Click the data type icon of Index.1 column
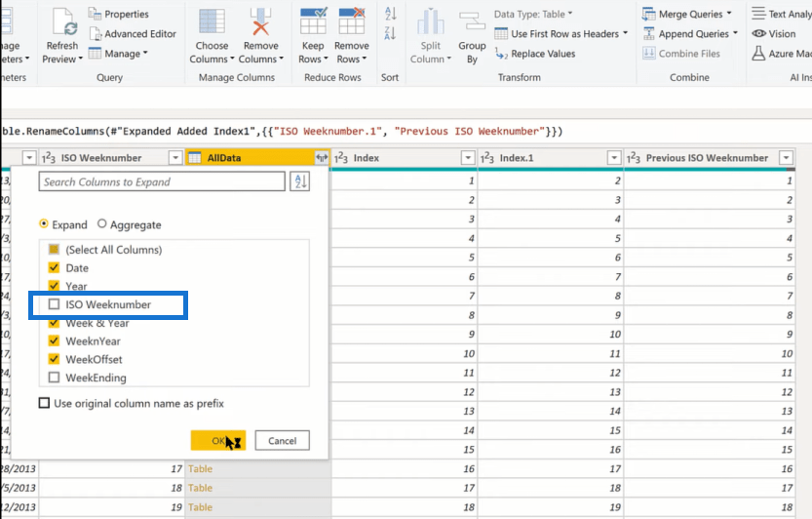The image size is (812, 519). tap(487, 158)
